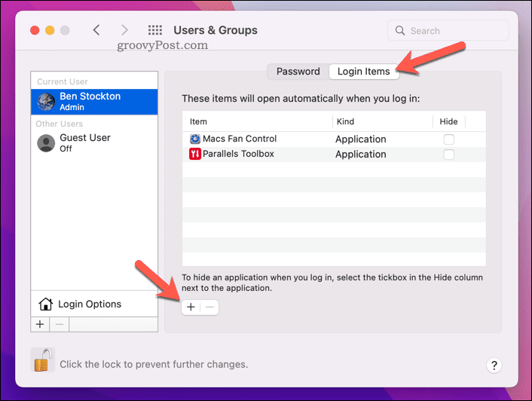This screenshot has height=401, width=532.
Task: Go back with the left chevron
Action: coord(96,31)
